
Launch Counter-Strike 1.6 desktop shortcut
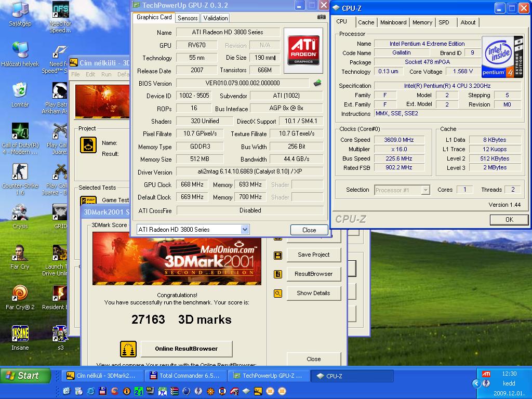[x=20, y=171]
